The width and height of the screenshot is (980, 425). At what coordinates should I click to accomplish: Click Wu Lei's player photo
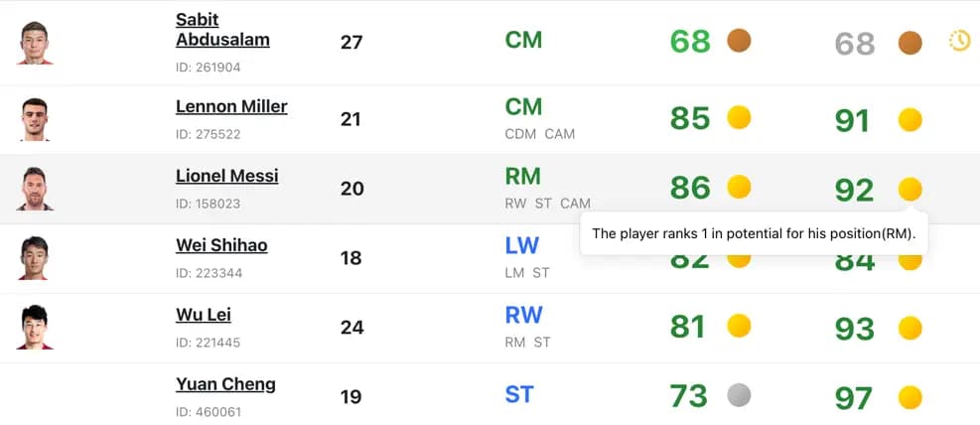[x=35, y=327]
